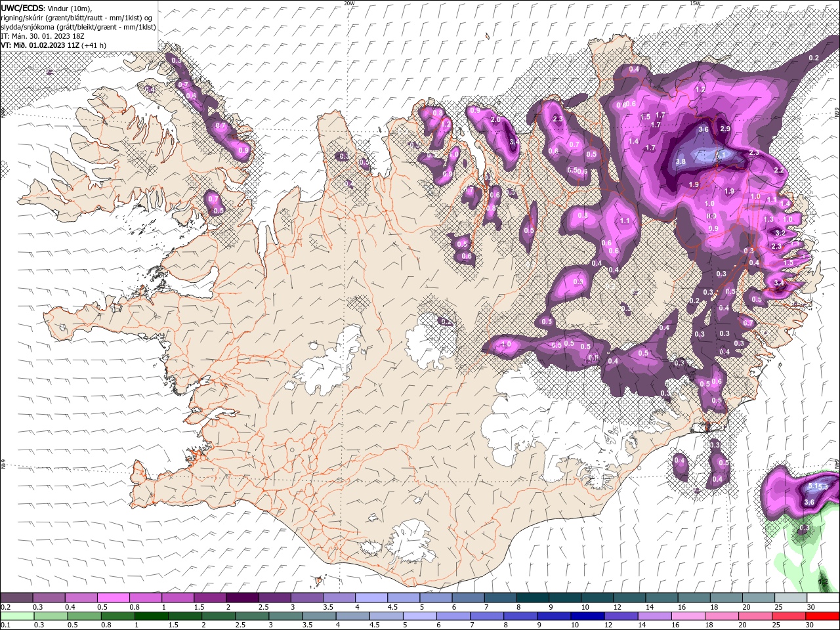Viewport: 840px width, 630px height.
Task: Select the darkest purple 2 swatch in snow legend
Action: pyautogui.click(x=242, y=598)
